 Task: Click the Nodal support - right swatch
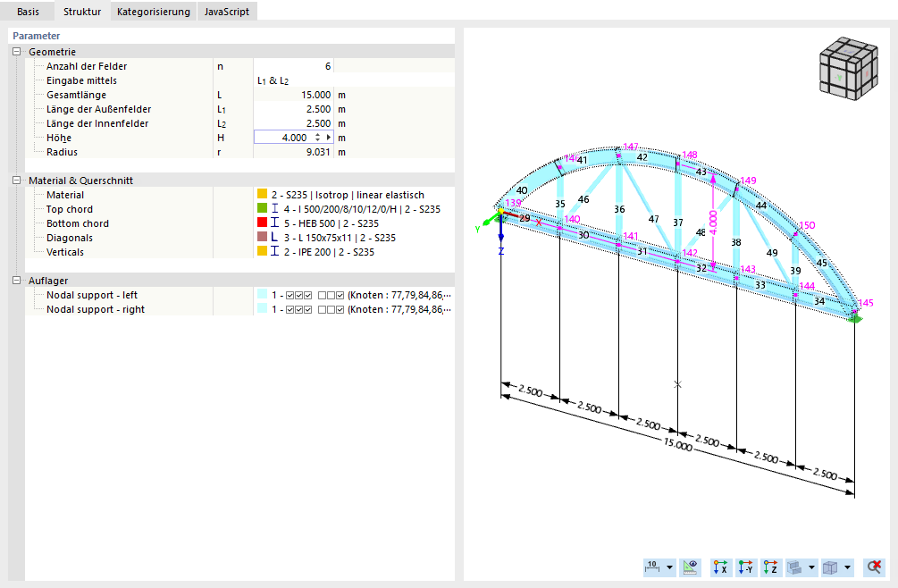263,308
